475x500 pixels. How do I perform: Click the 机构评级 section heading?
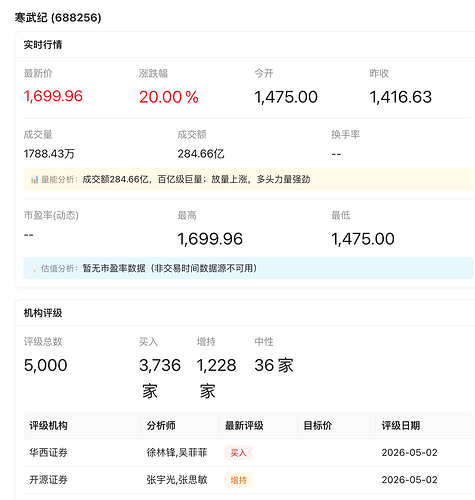[43, 313]
